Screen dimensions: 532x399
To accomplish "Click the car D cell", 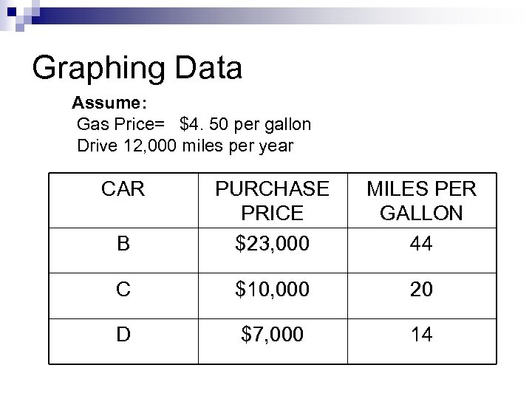I will 123,335.
